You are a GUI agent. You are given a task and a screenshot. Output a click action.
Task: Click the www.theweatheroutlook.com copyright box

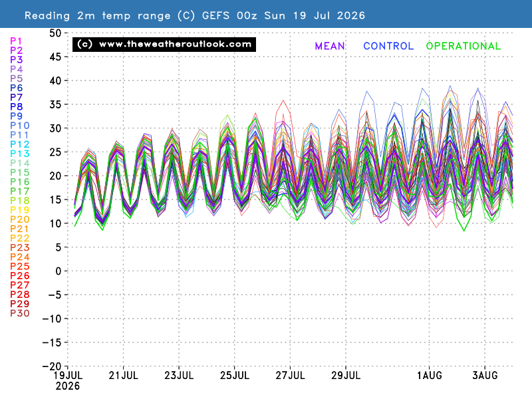pyautogui.click(x=164, y=45)
